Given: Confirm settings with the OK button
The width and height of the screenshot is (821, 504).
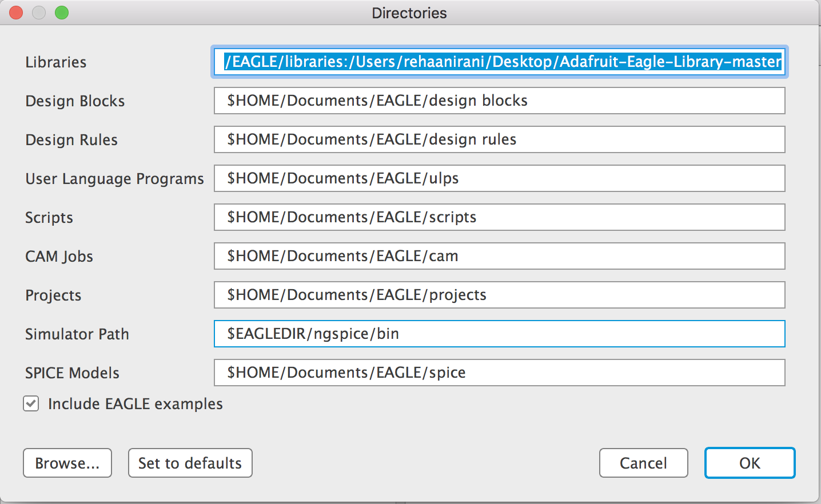Looking at the screenshot, I should click(x=750, y=463).
